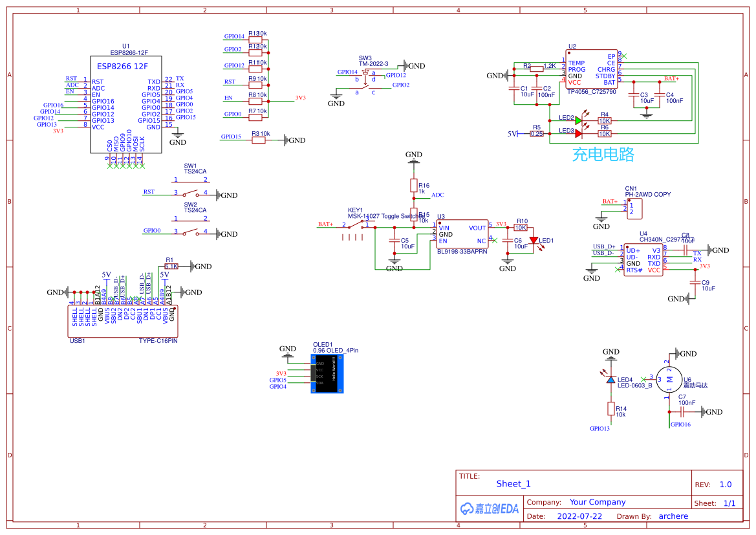Select resistor R16 1k symbol
Viewport: 756px width, 535px height.
[414, 185]
